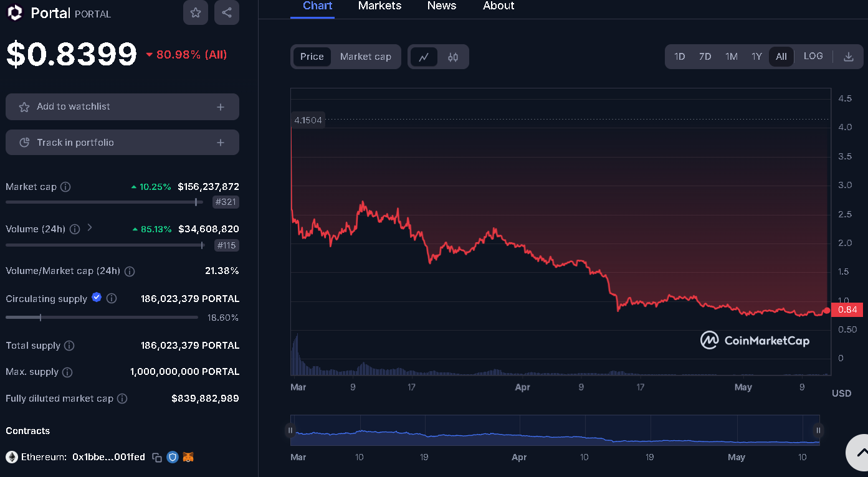Open the share icon at top
This screenshot has height=477, width=868.
[x=226, y=12]
